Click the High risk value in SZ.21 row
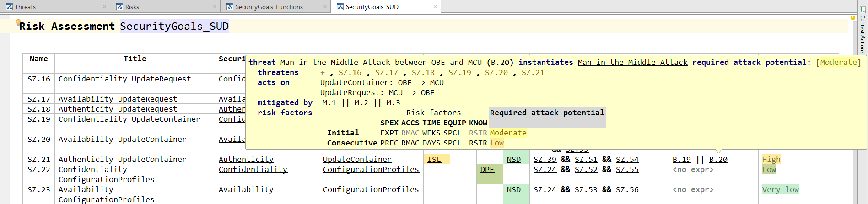 [x=771, y=159]
